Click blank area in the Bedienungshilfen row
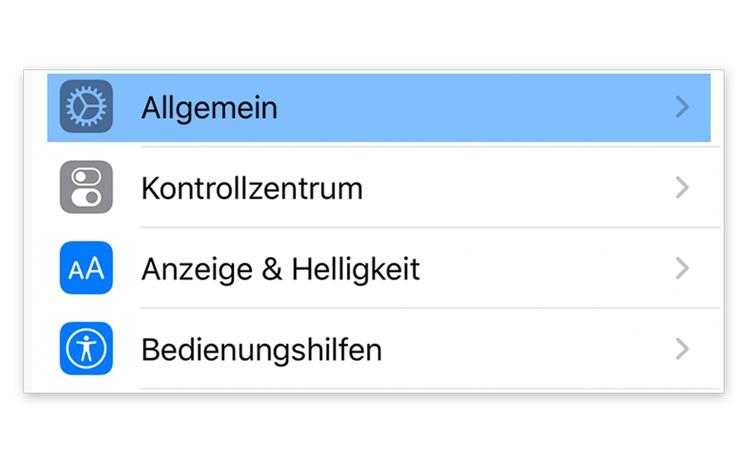Image resolution: width=750 pixels, height=468 pixels. pyautogui.click(x=520, y=349)
